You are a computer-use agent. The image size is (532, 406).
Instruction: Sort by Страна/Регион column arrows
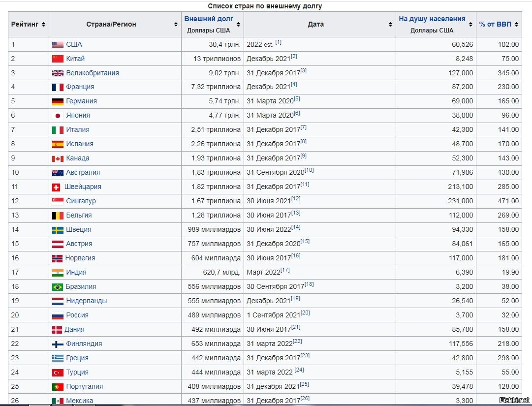[176, 25]
